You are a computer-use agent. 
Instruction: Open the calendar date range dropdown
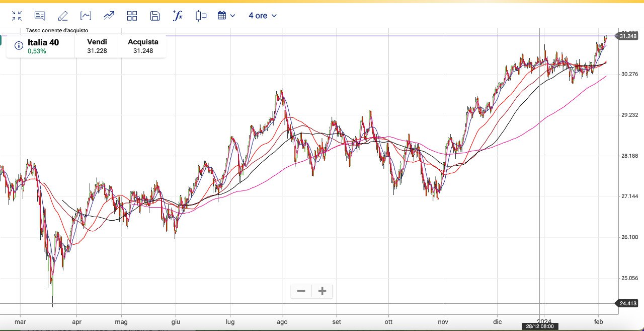coord(222,16)
